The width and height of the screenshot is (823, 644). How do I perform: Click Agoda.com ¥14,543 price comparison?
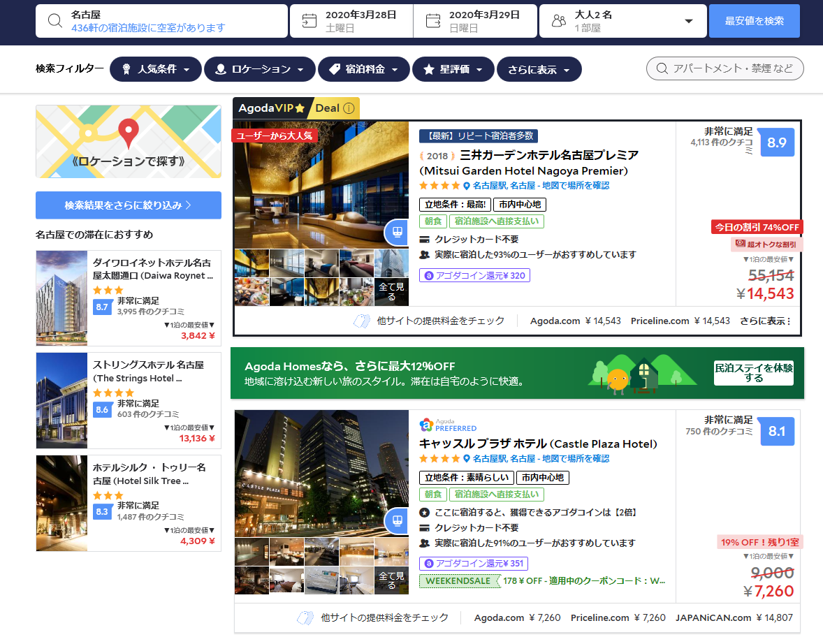point(575,321)
